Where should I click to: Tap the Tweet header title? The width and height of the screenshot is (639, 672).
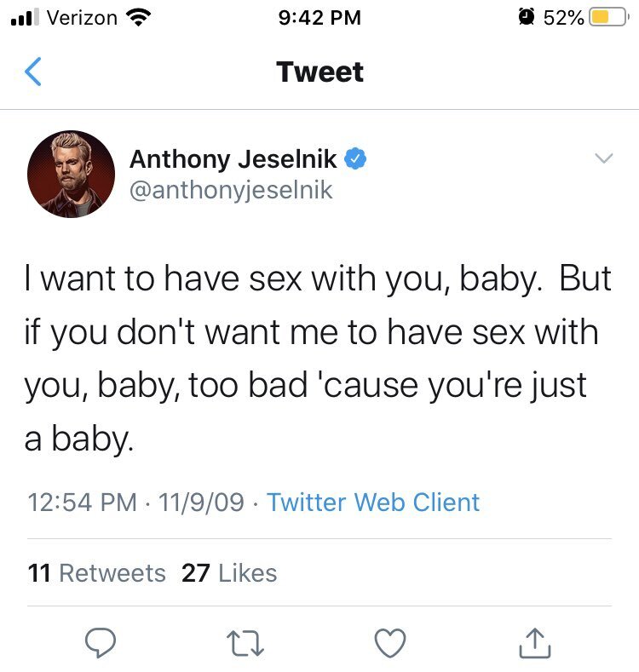point(319,72)
